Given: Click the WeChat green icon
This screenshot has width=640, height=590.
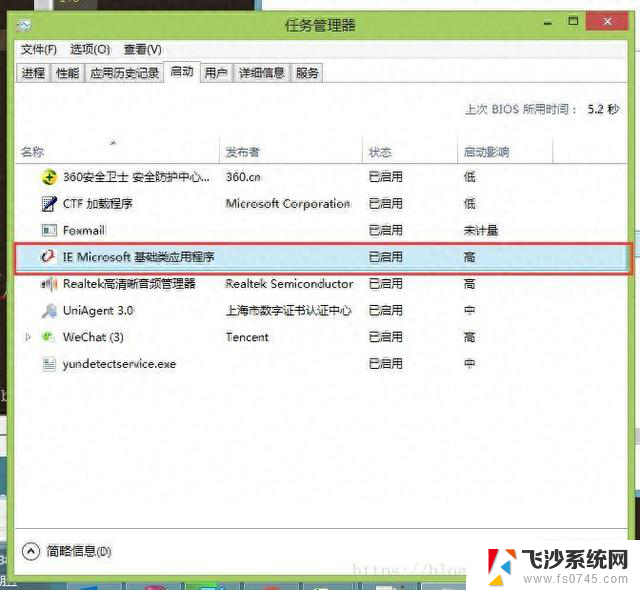Looking at the screenshot, I should pyautogui.click(x=48, y=337).
